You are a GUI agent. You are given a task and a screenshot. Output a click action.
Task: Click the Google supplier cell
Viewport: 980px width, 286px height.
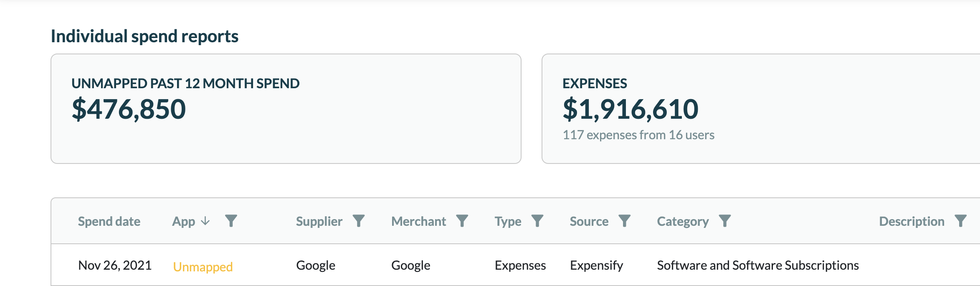[316, 265]
